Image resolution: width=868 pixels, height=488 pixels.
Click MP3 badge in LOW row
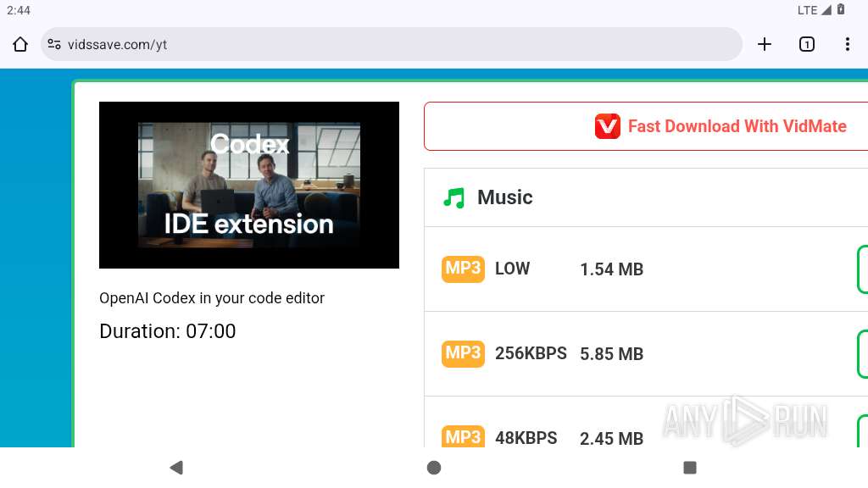[x=463, y=269]
